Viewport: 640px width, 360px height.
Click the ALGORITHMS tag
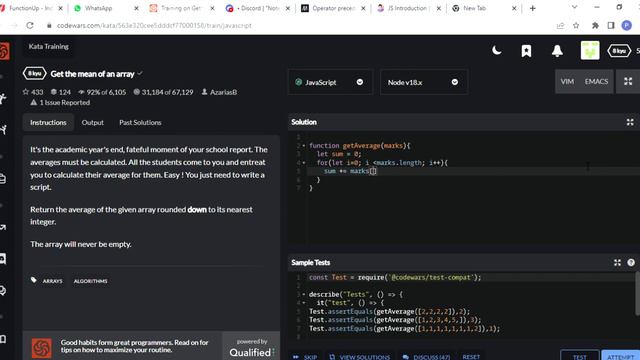coord(91,281)
